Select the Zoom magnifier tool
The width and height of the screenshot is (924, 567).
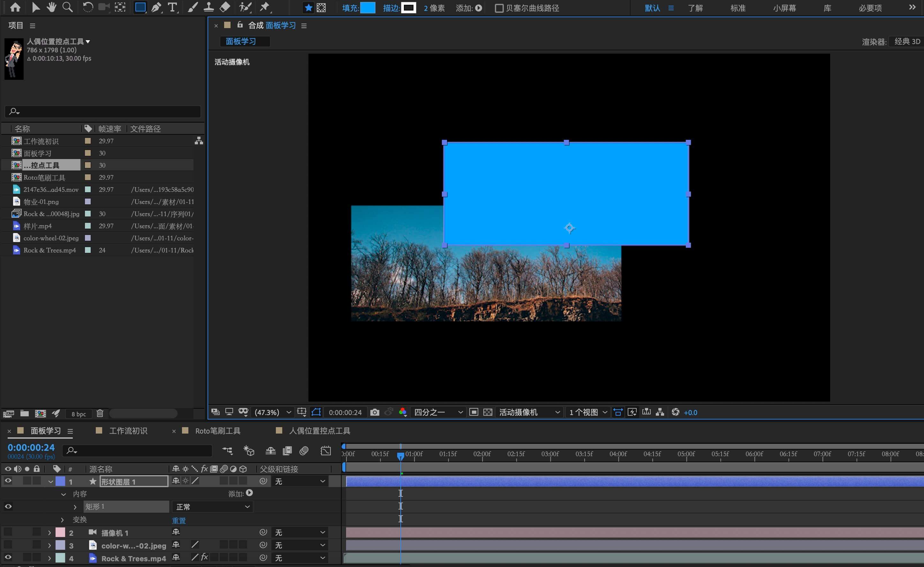pos(67,7)
